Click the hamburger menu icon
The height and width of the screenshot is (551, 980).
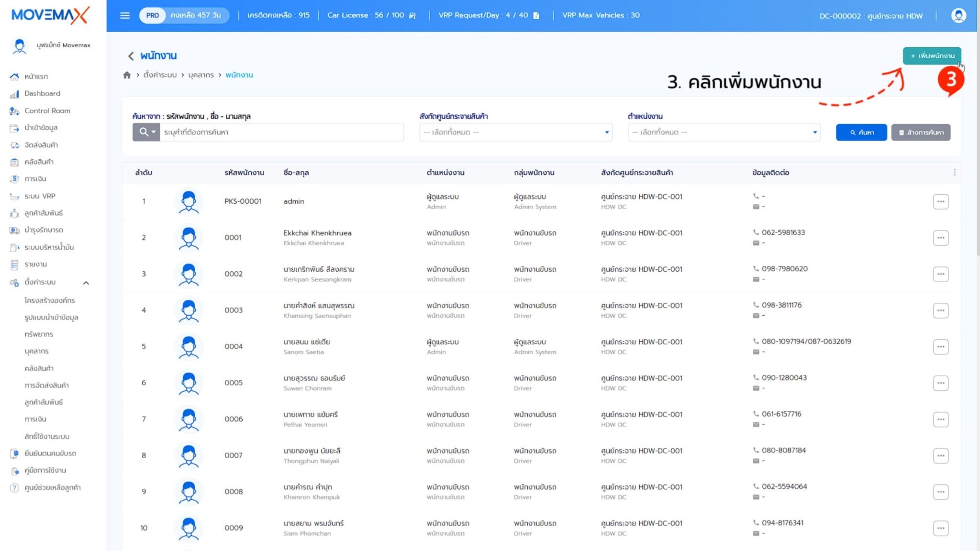click(125, 15)
